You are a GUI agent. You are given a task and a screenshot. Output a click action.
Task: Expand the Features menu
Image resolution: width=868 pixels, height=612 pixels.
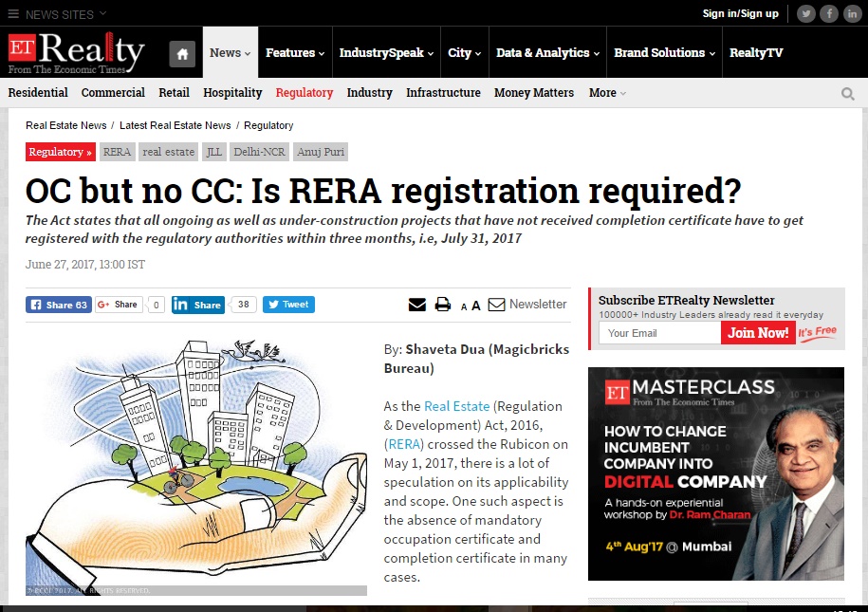click(295, 52)
